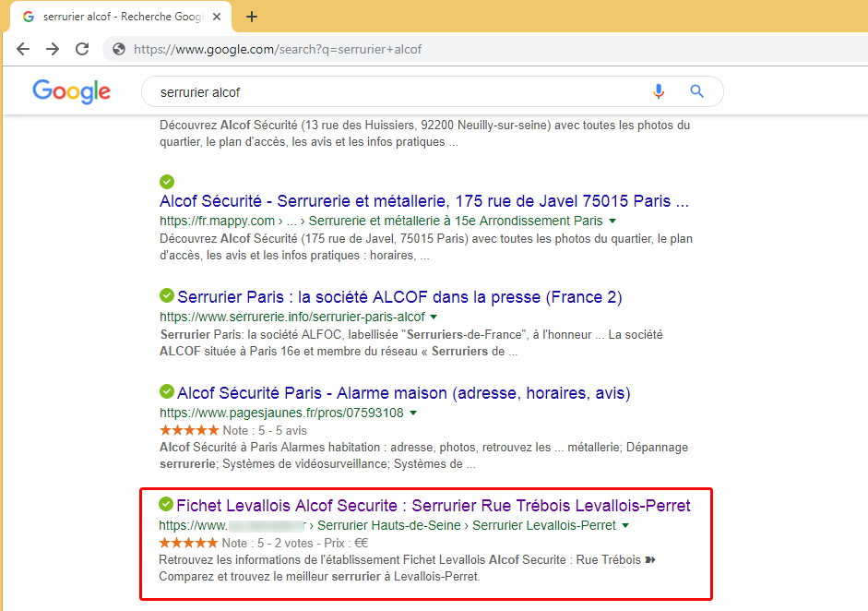The width and height of the screenshot is (868, 611).
Task: Click the browser forward arrow
Action: [x=53, y=49]
